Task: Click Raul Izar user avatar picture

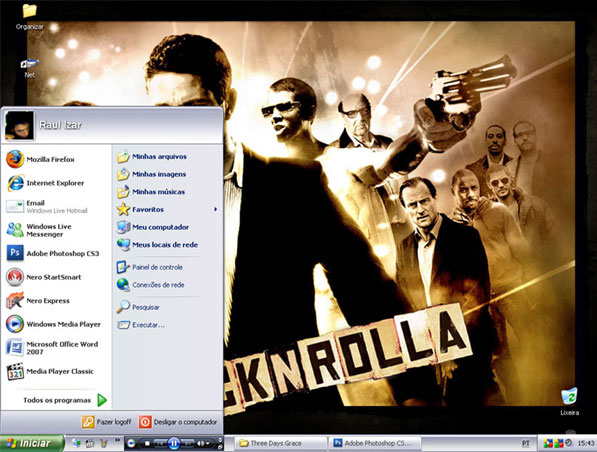Action: (x=19, y=125)
